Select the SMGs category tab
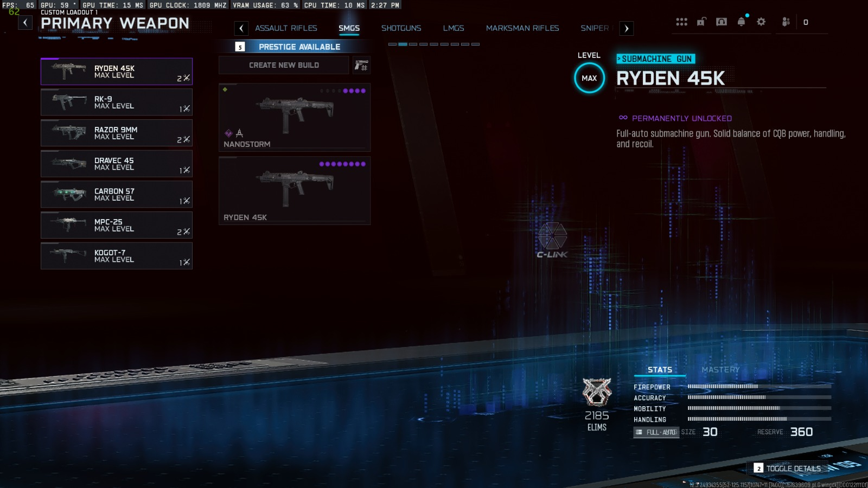 click(x=349, y=28)
